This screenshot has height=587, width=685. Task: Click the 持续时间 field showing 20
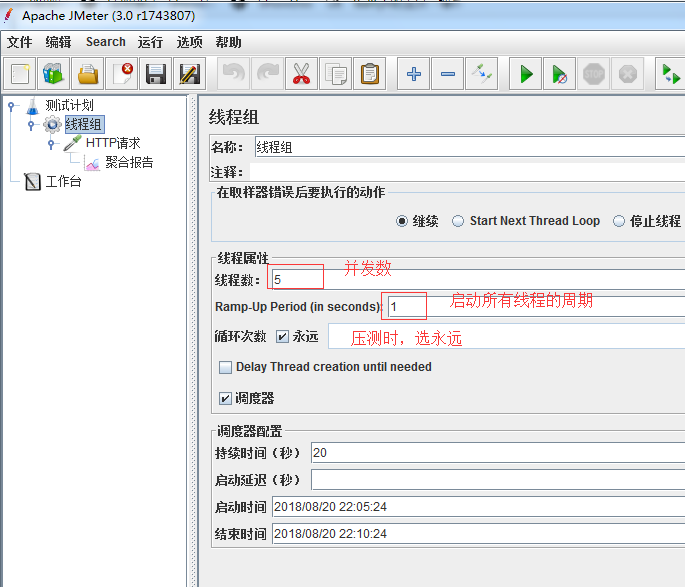(x=498, y=453)
